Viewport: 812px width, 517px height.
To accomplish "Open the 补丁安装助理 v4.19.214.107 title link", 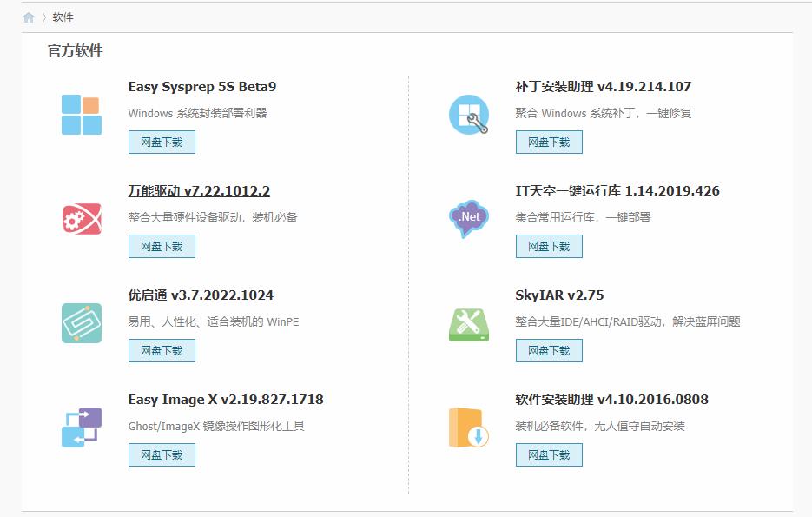I will (604, 87).
